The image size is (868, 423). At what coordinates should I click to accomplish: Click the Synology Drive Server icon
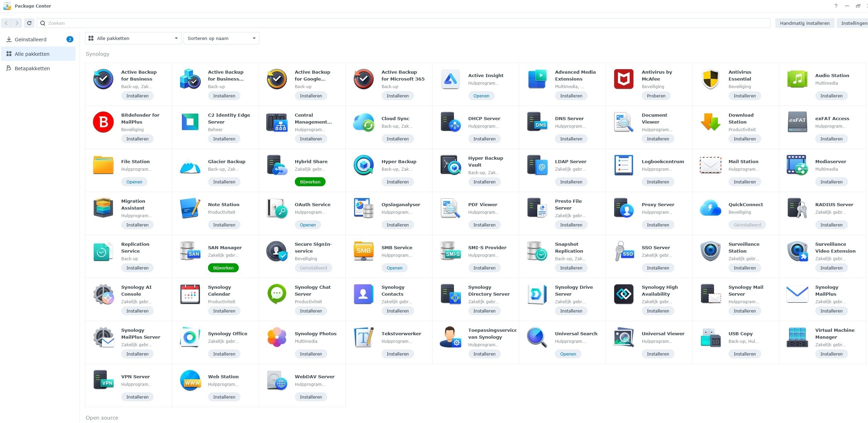click(x=537, y=294)
